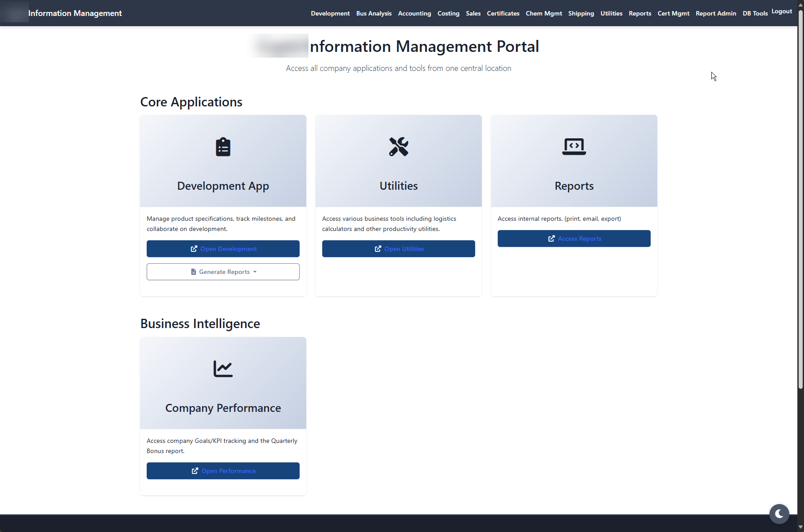This screenshot has width=804, height=532.
Task: Click the Information Management brand link
Action: [75, 13]
